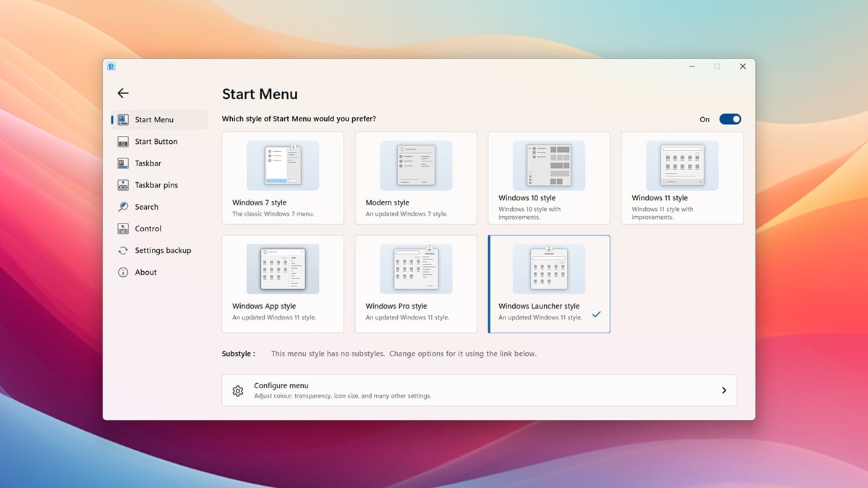Viewport: 868px width, 488px height.
Task: Click the 'Start Menu' page heading
Action: tap(260, 94)
